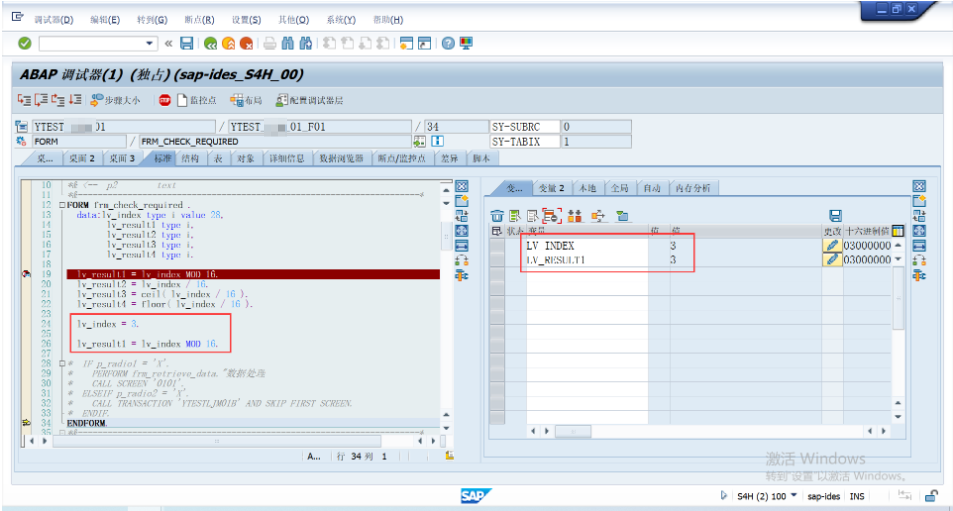953x511 pixels.
Task: Switch to the 桌面 2 tab
Action: 81,159
